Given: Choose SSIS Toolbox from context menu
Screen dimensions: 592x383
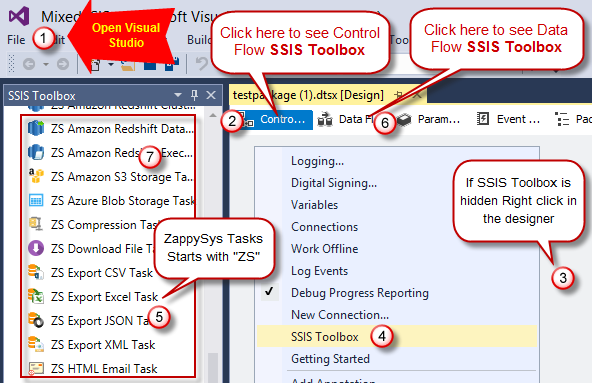Looking at the screenshot, I should 396,336.
